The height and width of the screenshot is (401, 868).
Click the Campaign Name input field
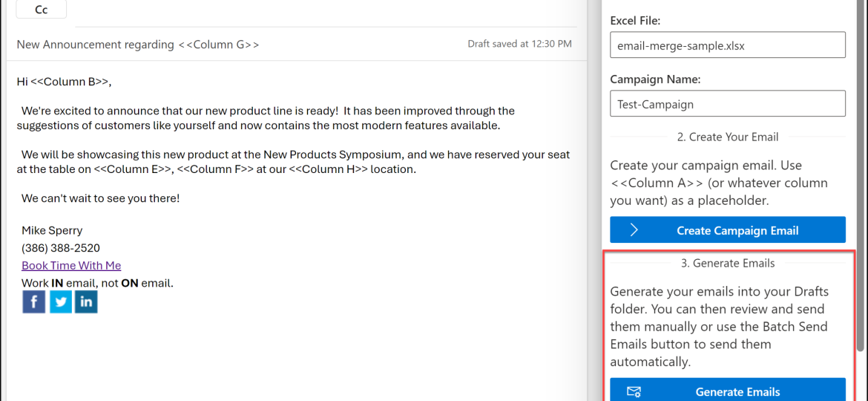click(x=727, y=103)
